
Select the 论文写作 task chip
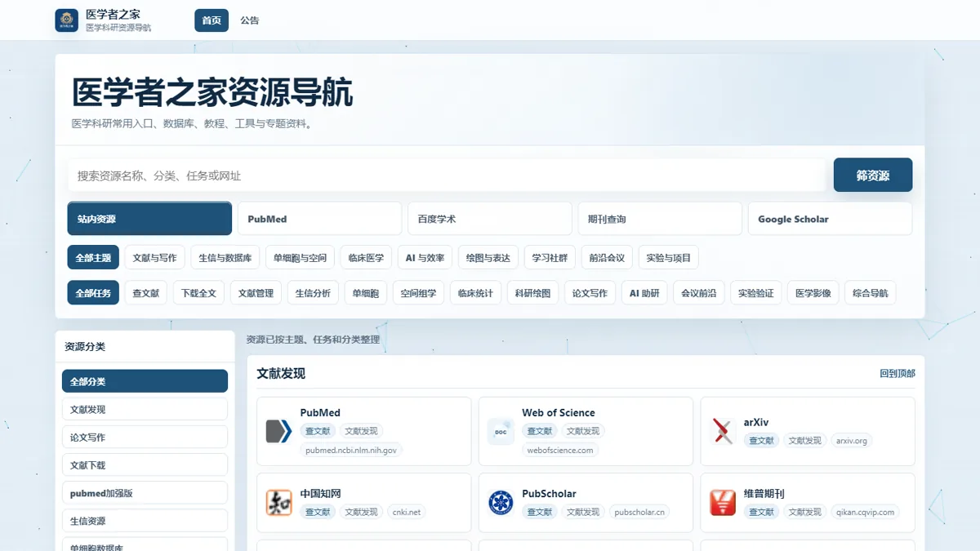coord(590,293)
